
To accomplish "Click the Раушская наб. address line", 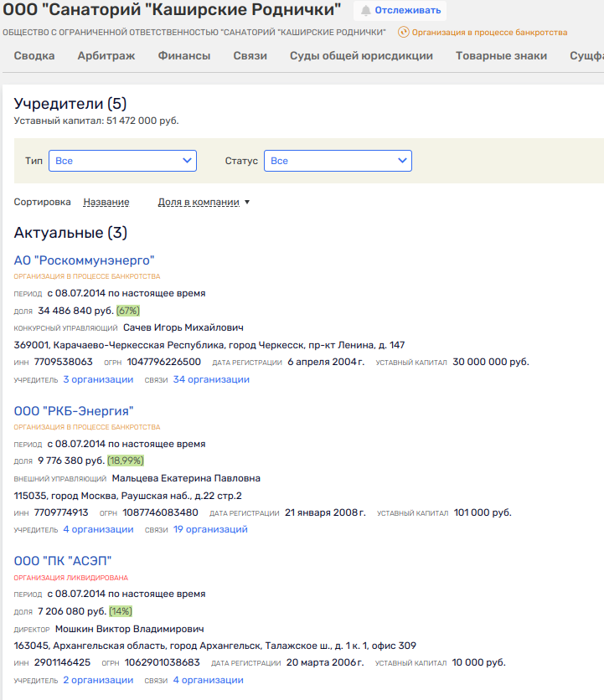I will (128, 496).
